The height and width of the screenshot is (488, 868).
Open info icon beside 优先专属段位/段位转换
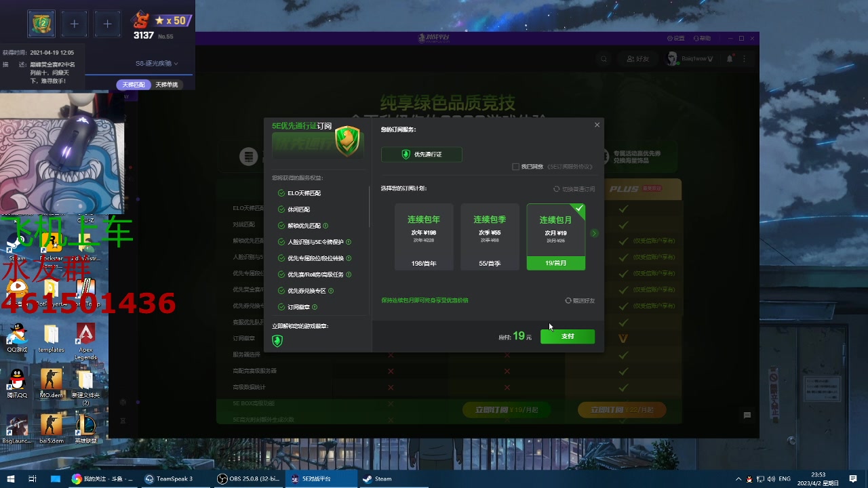click(349, 258)
